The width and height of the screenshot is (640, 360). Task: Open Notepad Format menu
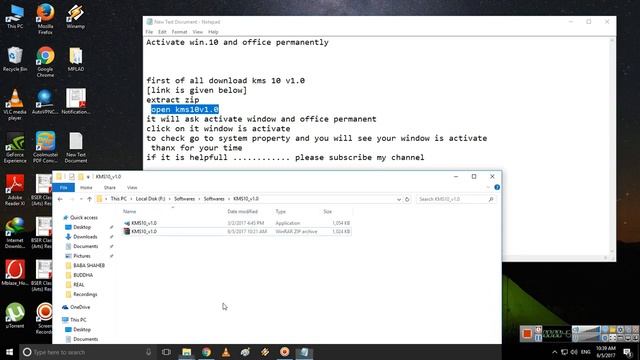point(179,32)
